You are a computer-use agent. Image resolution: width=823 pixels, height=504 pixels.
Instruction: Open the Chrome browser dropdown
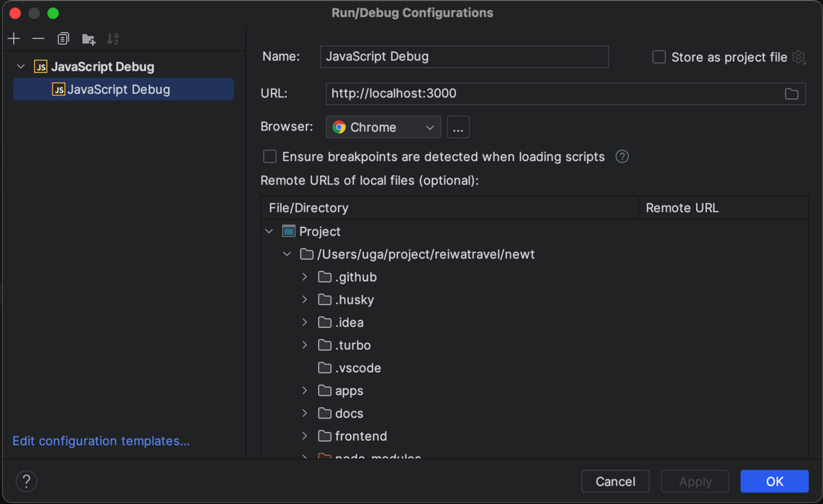tap(383, 127)
